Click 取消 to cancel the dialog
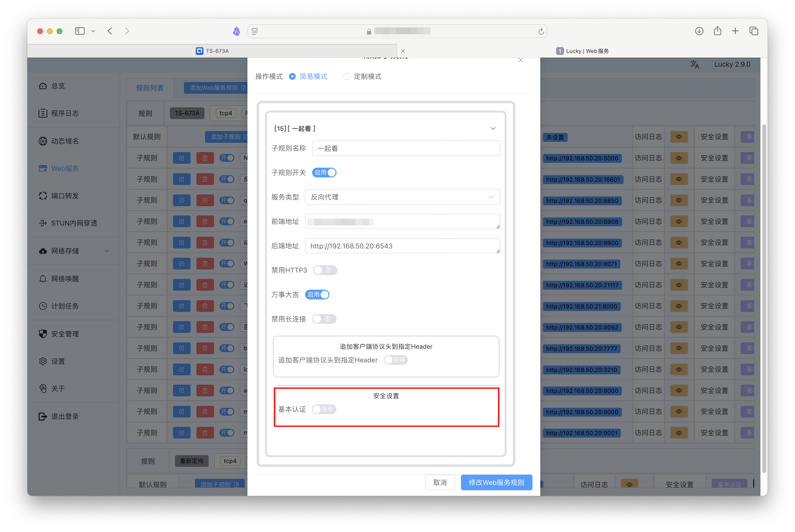Image resolution: width=795 pixels, height=532 pixels. point(440,482)
